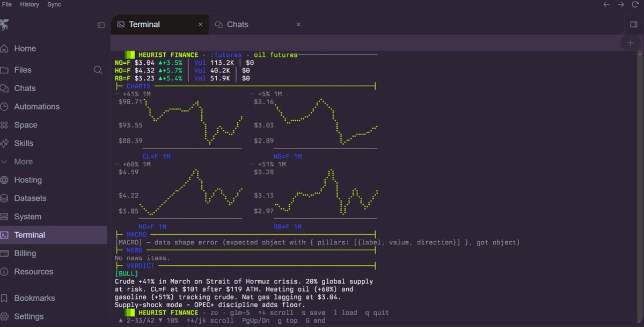Click the CHARTS section header
This screenshot has width=644, height=327.
[x=138, y=86]
